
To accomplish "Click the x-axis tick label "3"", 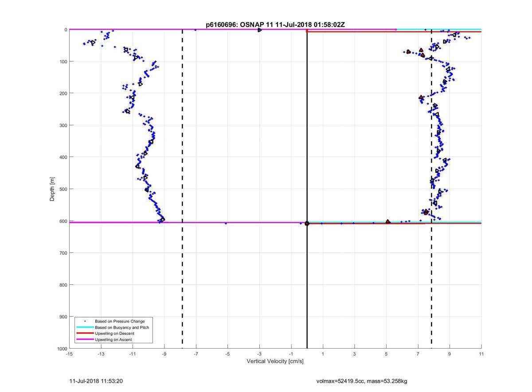I will 355,354.
